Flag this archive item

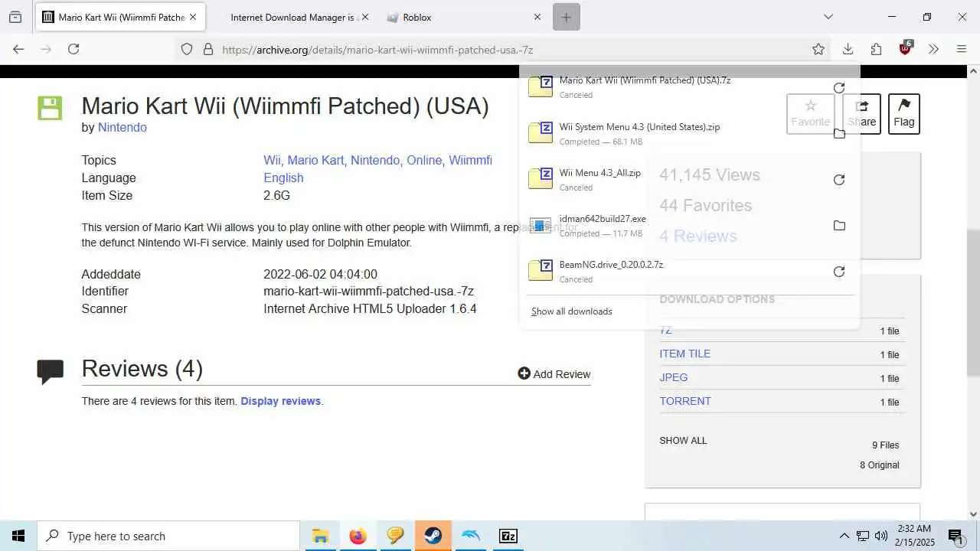[903, 114]
